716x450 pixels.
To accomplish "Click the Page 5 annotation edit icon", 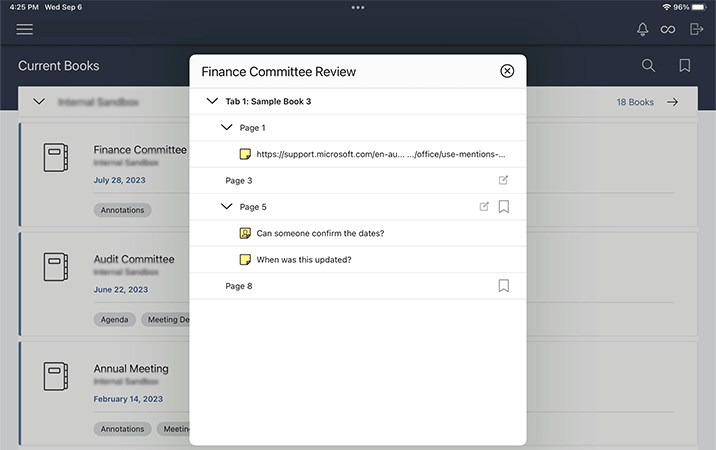I will click(484, 207).
